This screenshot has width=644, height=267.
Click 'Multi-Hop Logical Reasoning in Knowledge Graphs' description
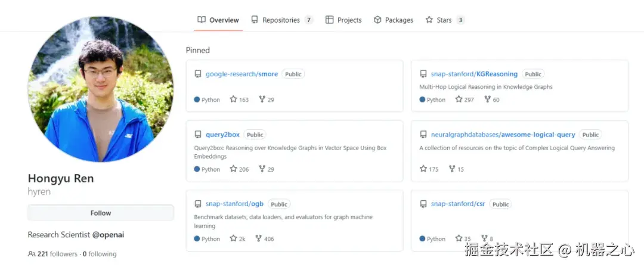point(486,86)
